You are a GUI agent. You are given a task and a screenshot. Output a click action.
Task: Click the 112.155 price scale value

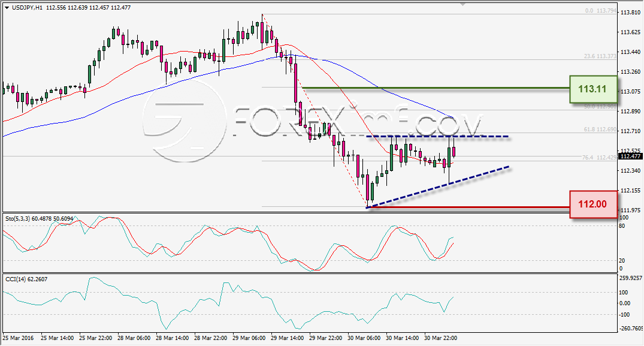click(630, 190)
